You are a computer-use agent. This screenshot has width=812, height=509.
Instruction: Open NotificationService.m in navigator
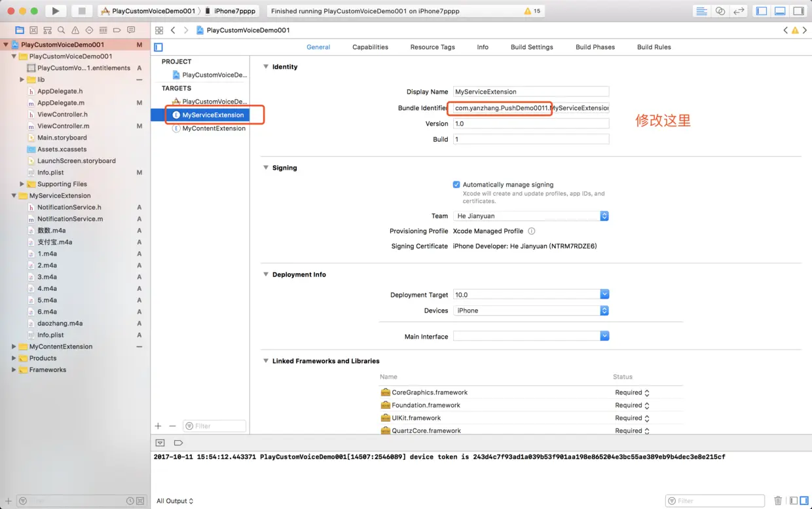70,219
